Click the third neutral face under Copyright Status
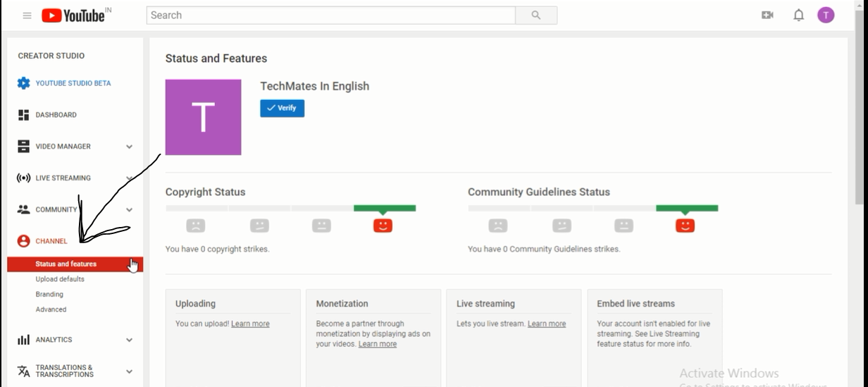Viewport: 868px width, 387px height. tap(321, 226)
